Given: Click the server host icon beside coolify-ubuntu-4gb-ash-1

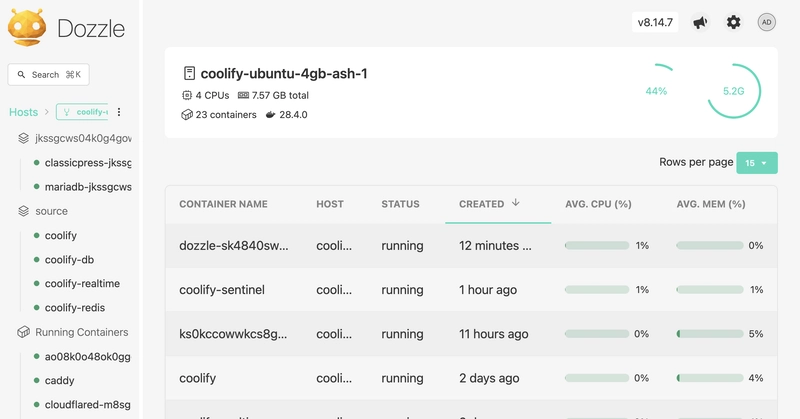Looking at the screenshot, I should click(x=189, y=74).
